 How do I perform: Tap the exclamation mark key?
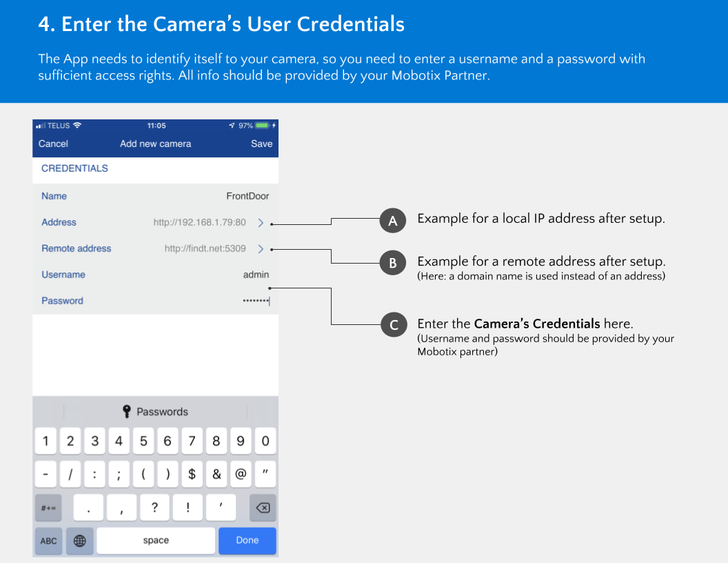[188, 508]
